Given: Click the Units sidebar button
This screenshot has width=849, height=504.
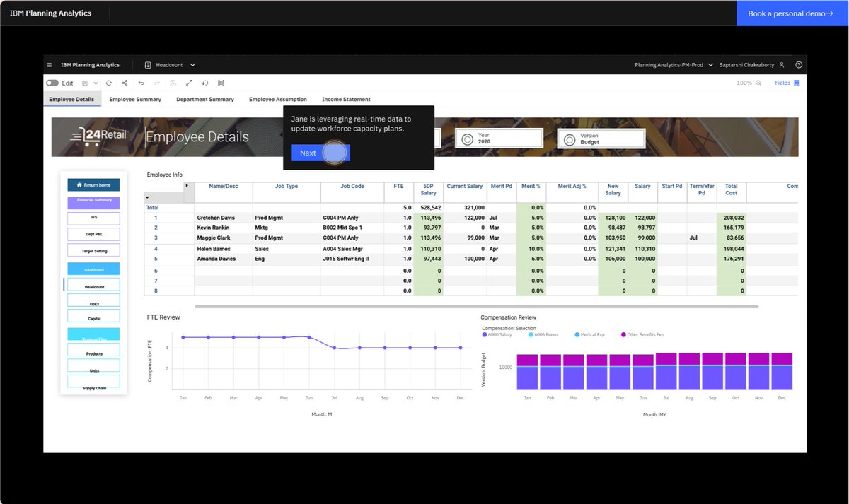Looking at the screenshot, I should point(93,366).
